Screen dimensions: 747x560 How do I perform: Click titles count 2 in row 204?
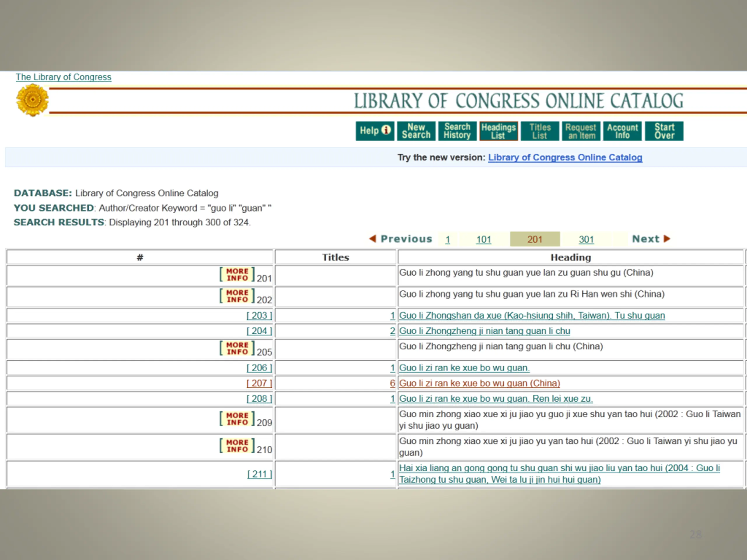point(392,331)
